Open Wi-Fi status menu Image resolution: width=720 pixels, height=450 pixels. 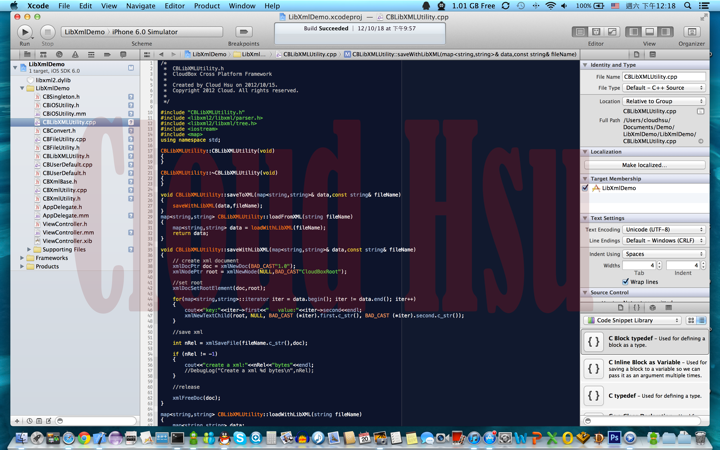click(550, 6)
